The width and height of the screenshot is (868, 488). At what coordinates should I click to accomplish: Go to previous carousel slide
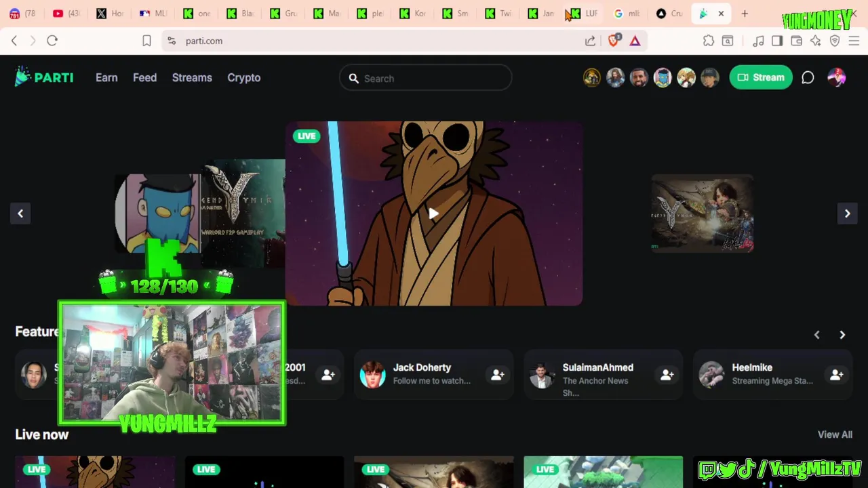20,213
